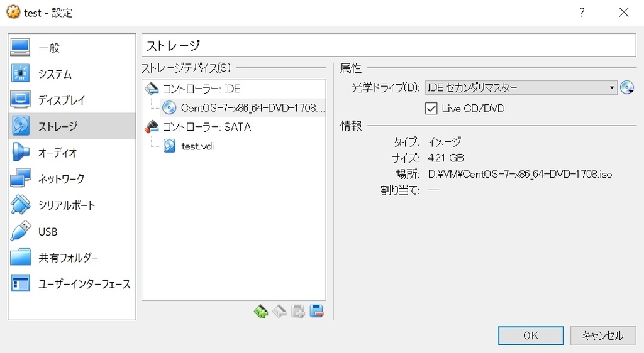Click the オーディオ speaker icon
This screenshot has width=644, height=353.
click(21, 153)
